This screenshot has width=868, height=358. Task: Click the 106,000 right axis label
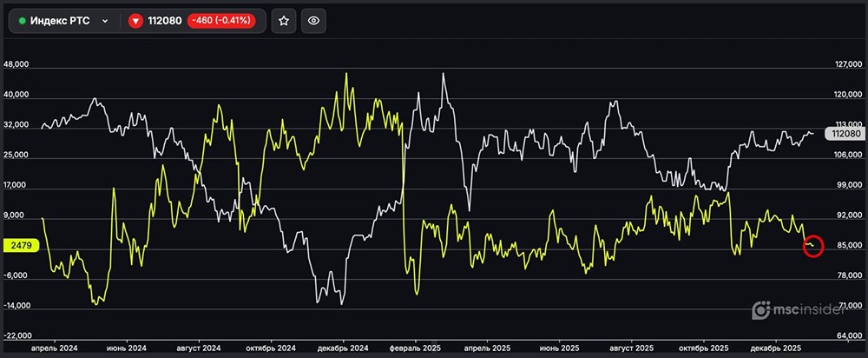click(847, 156)
